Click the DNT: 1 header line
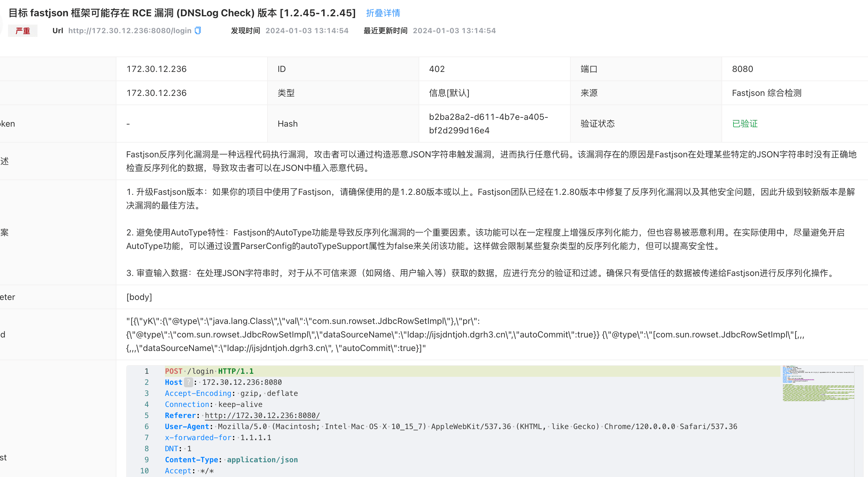The image size is (868, 477). coord(178,449)
